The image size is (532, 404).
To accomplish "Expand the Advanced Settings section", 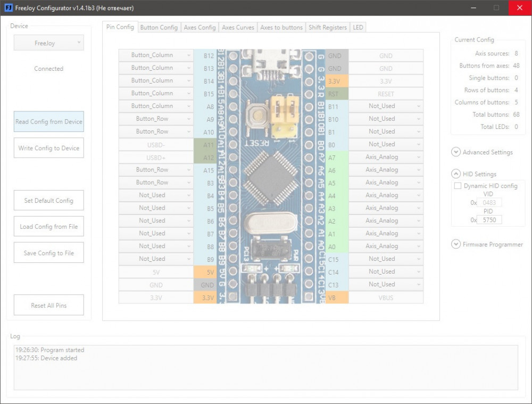I will [456, 152].
